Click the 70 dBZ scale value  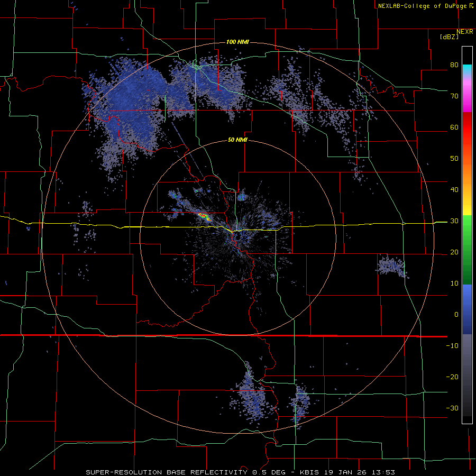coord(454,96)
